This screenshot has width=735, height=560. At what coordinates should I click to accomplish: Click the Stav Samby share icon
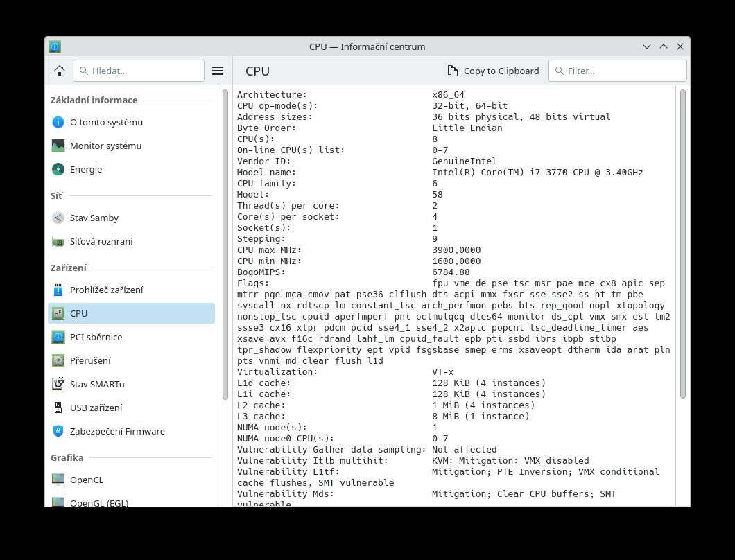click(x=58, y=218)
